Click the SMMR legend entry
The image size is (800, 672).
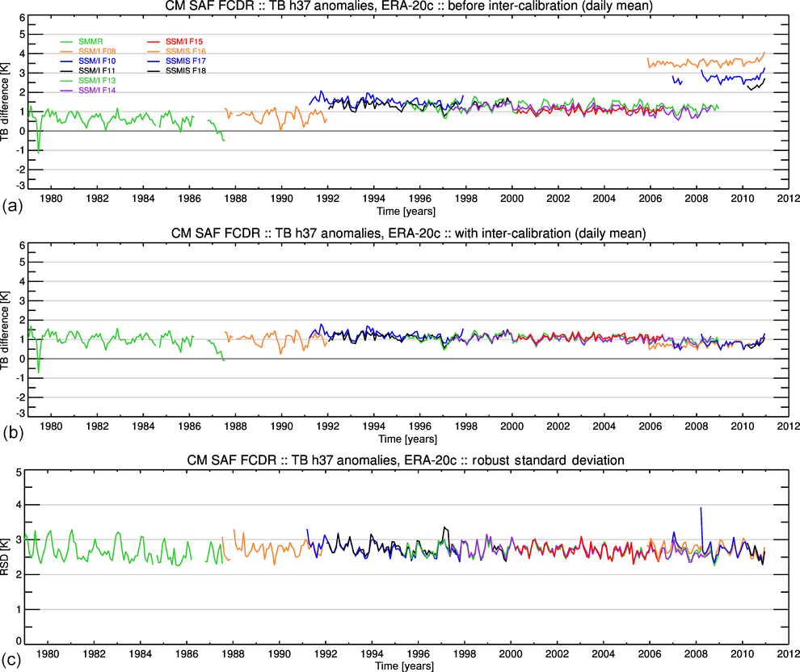90,41
